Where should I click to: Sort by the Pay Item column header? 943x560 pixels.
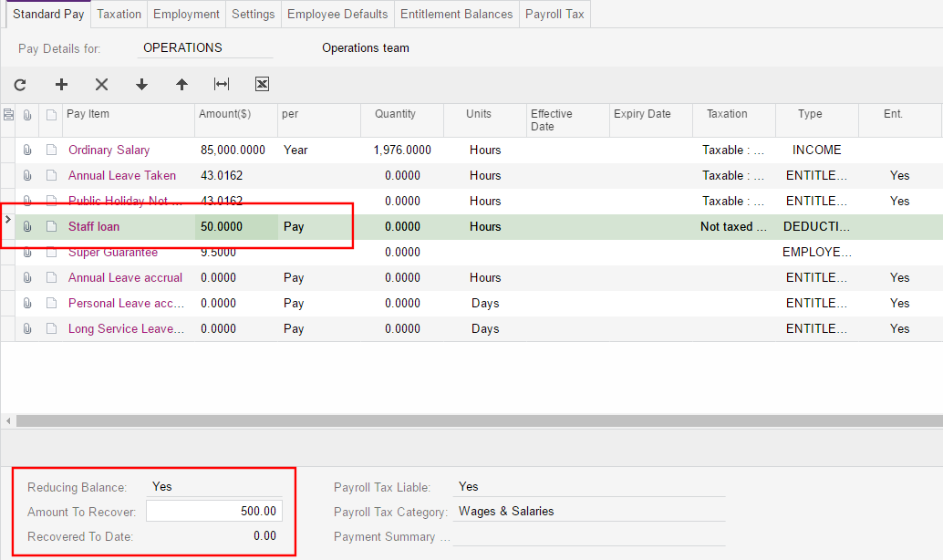click(88, 115)
